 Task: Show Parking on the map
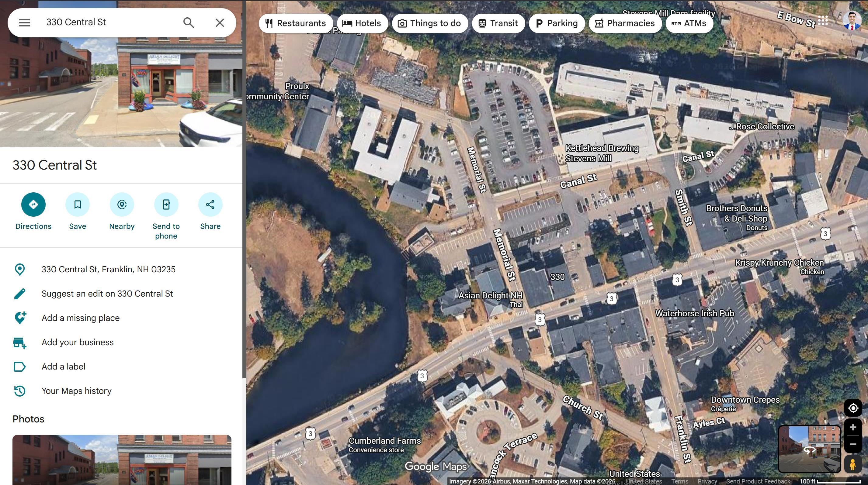click(557, 23)
